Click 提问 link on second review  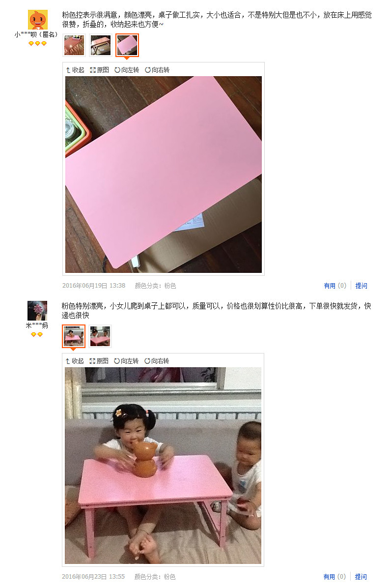361,577
